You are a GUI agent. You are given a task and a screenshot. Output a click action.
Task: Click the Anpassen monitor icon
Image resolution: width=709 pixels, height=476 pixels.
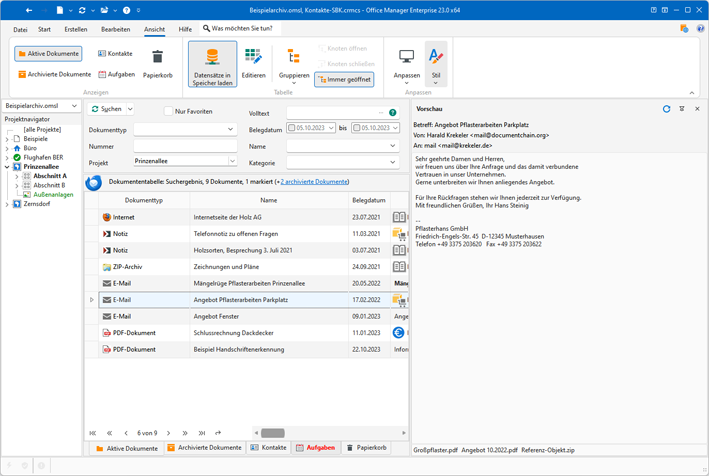point(406,57)
